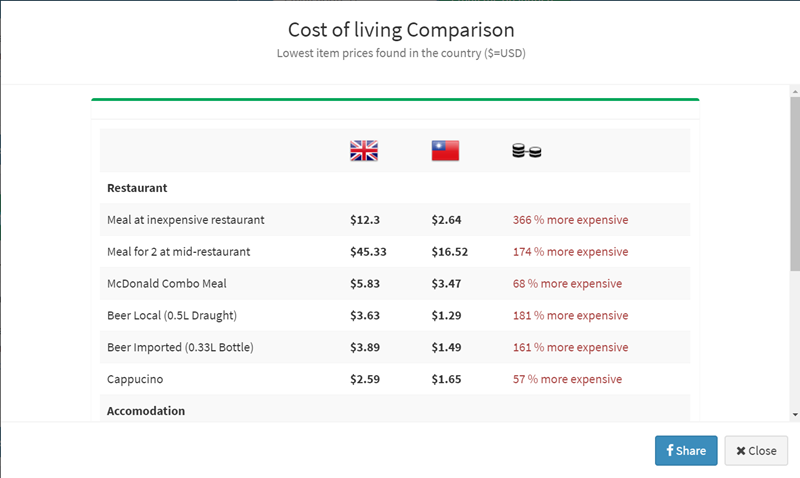Click the Beer Imported (0.33L Bottle) label
800x478 pixels.
coord(180,347)
